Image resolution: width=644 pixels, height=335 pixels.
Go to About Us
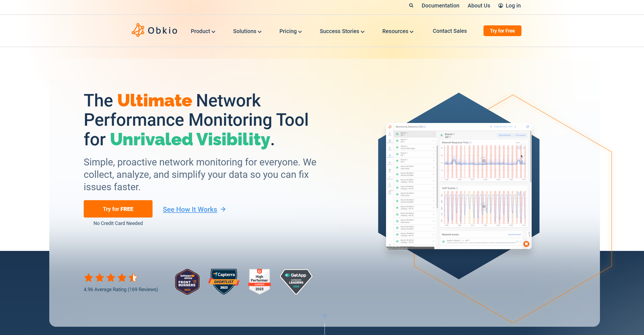click(x=479, y=6)
